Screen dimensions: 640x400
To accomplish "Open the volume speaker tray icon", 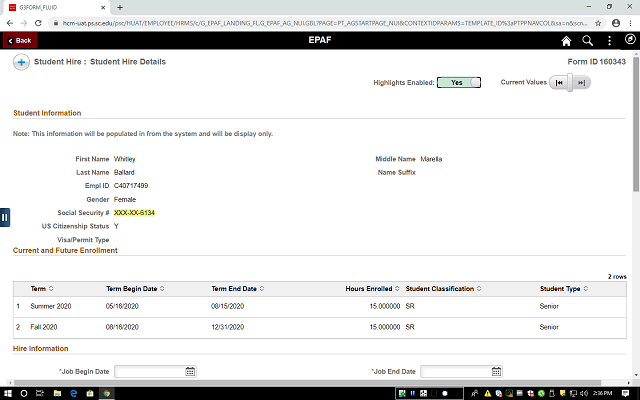I will 584,393.
